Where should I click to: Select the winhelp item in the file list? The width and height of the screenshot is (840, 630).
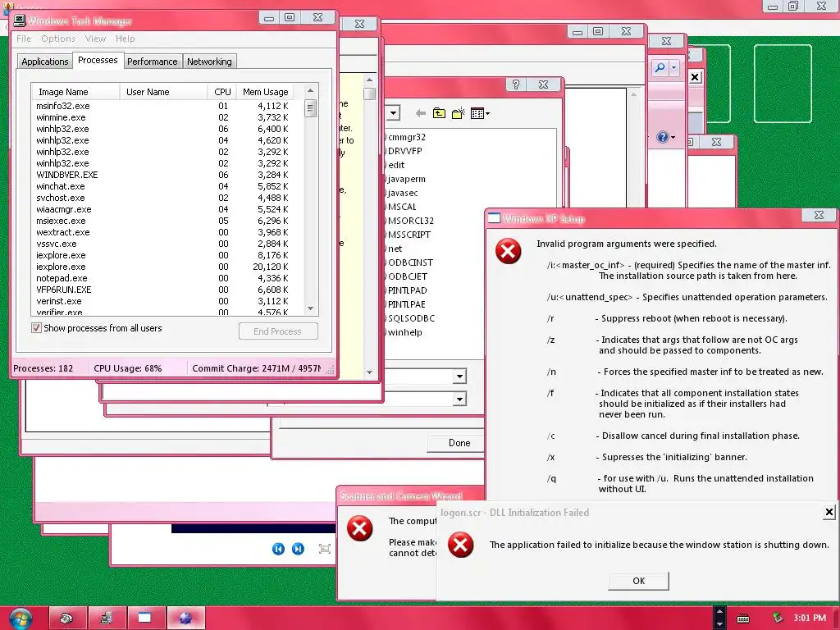(x=404, y=332)
